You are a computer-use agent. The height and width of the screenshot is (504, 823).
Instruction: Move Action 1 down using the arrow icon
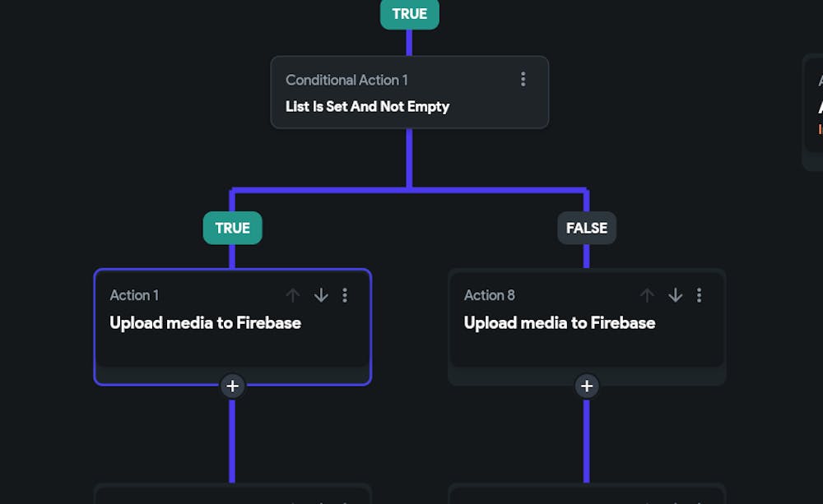click(x=321, y=295)
